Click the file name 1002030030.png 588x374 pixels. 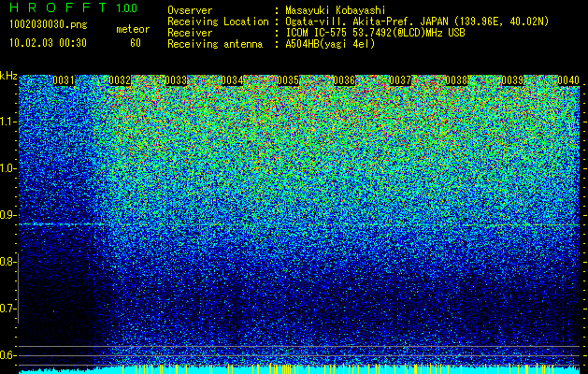point(49,24)
